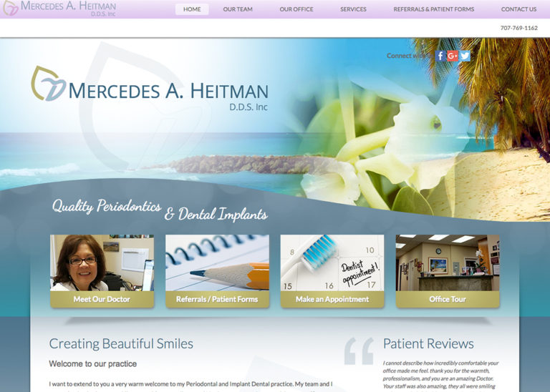Open Referrals & Patient Forms menu item
This screenshot has height=392, width=550.
[x=433, y=9]
